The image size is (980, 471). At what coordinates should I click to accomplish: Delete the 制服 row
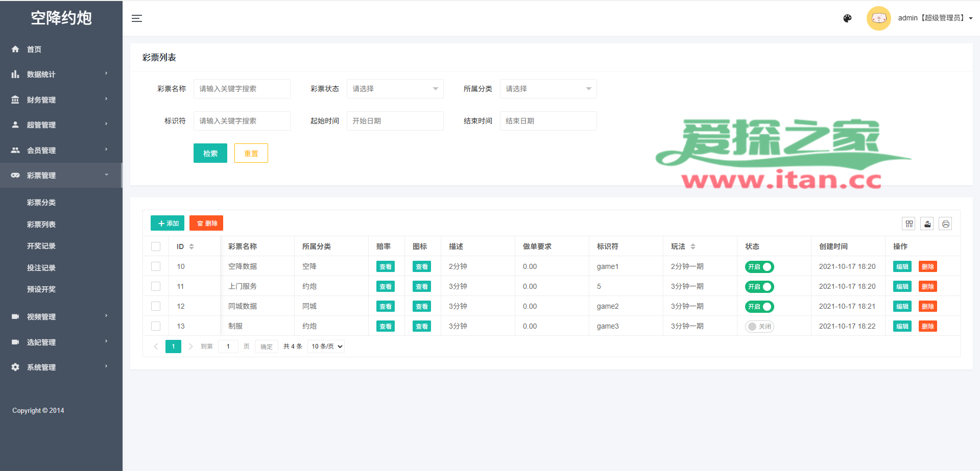[928, 326]
